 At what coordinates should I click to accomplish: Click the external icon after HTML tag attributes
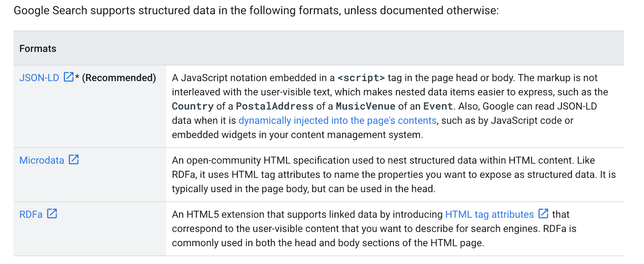pos(543,213)
